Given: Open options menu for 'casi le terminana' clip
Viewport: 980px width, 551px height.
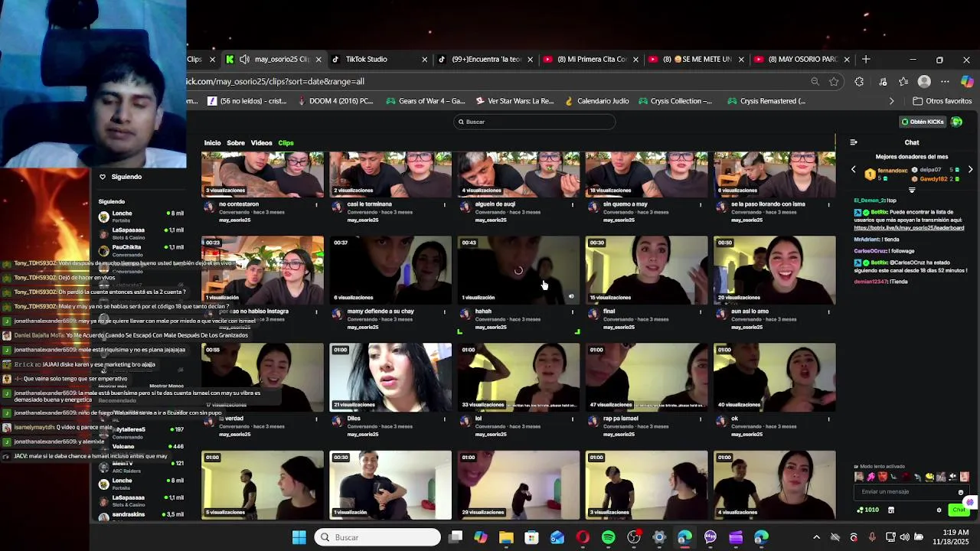Looking at the screenshot, I should click(x=444, y=204).
